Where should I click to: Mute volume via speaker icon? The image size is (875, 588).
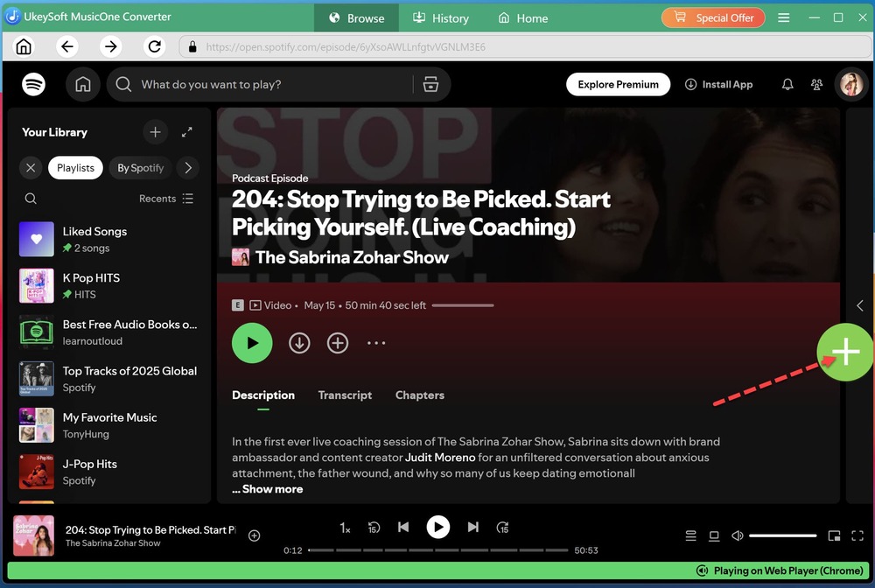point(737,535)
